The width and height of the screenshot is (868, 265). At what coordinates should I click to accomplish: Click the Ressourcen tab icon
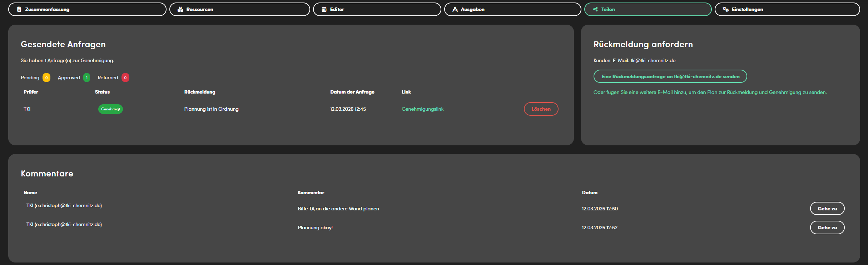pos(180,9)
